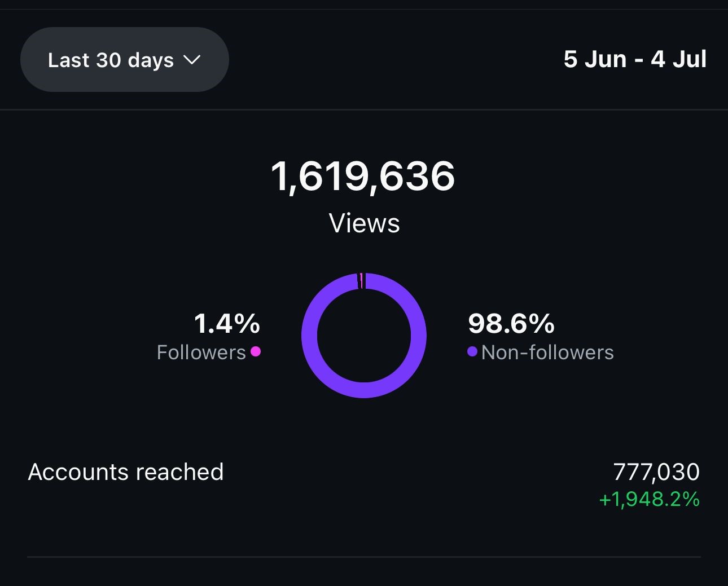
Task: Click the divider line under the date header
Action: pos(364,109)
